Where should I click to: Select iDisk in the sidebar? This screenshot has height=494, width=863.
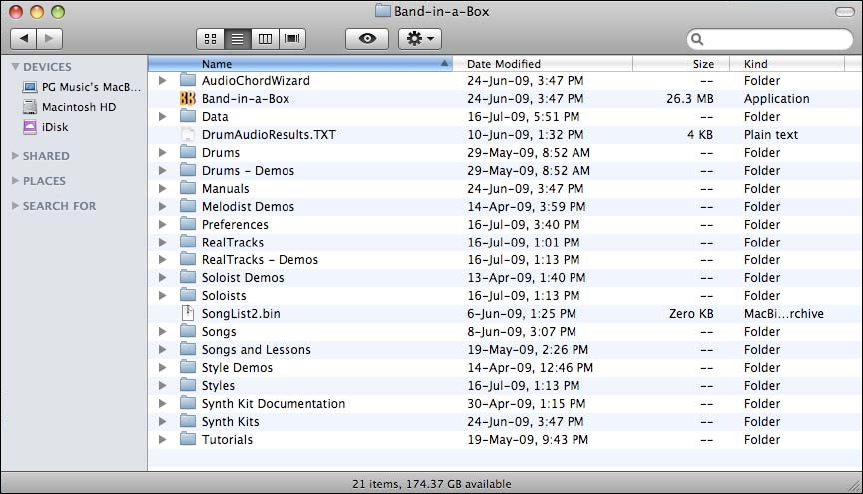(55, 127)
